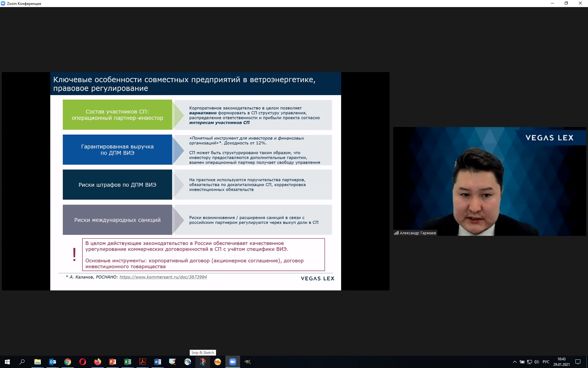Select Александр Гармаев video thumbnail
The height and width of the screenshot is (368, 588).
489,181
